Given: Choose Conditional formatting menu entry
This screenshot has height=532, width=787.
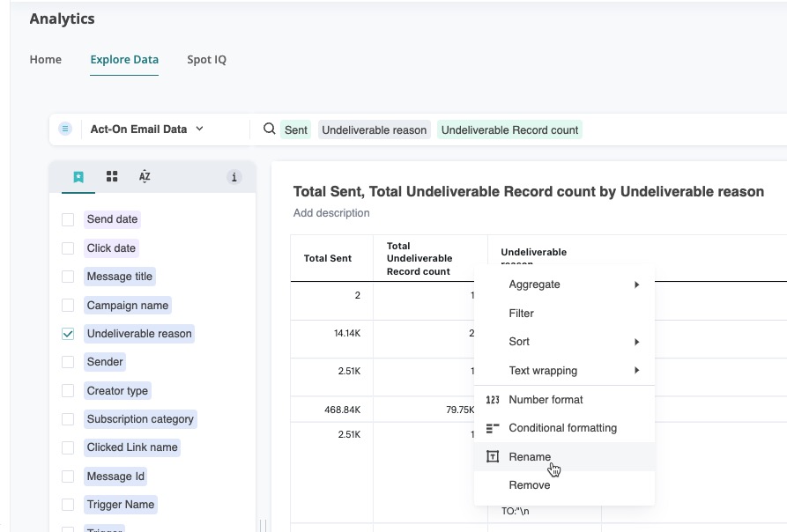Looking at the screenshot, I should tap(564, 428).
